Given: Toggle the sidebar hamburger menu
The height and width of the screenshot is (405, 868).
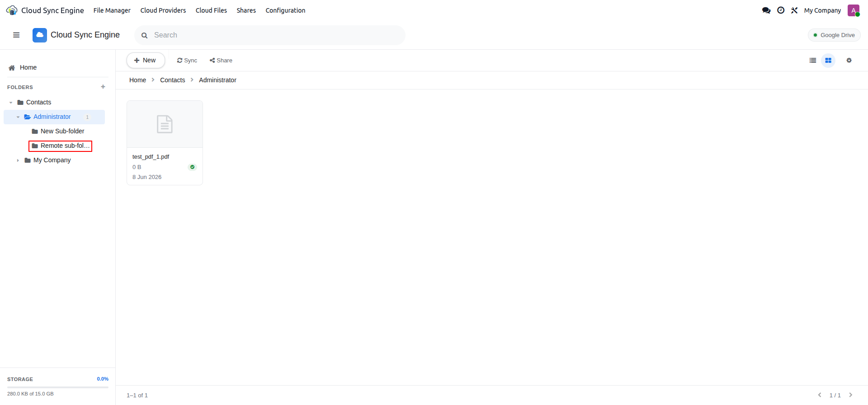Looking at the screenshot, I should tap(16, 35).
